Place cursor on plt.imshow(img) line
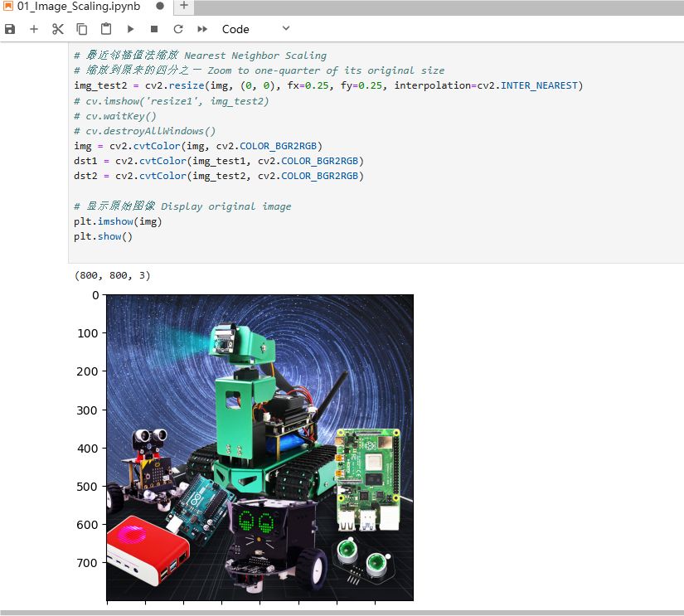684x616 pixels. point(118,221)
